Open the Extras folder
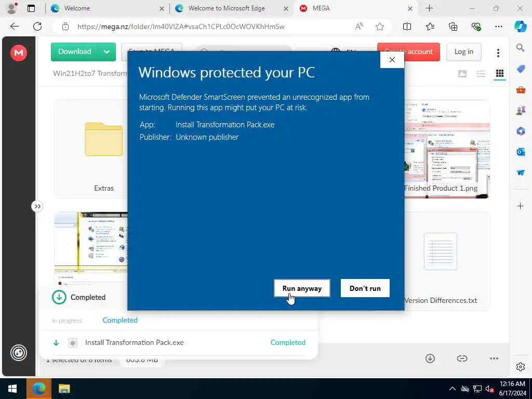The height and width of the screenshot is (399, 532). 103,149
